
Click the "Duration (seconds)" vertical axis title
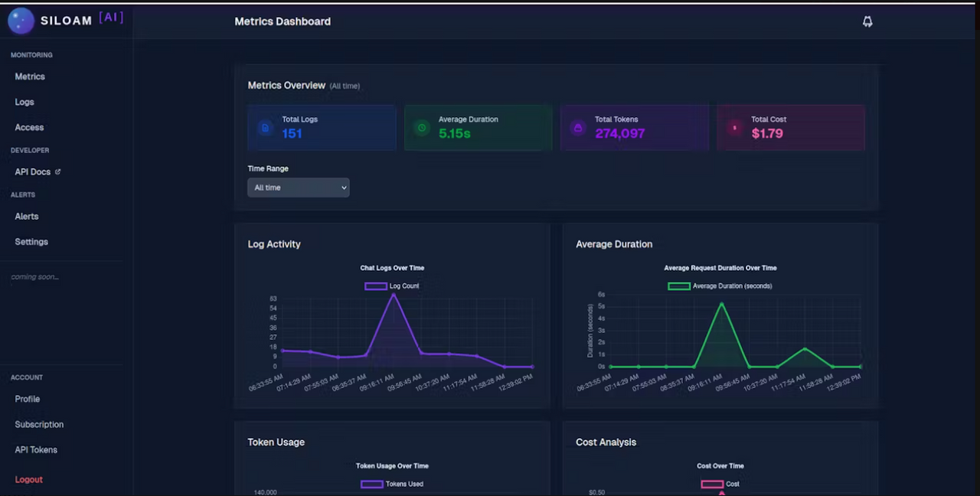point(590,331)
